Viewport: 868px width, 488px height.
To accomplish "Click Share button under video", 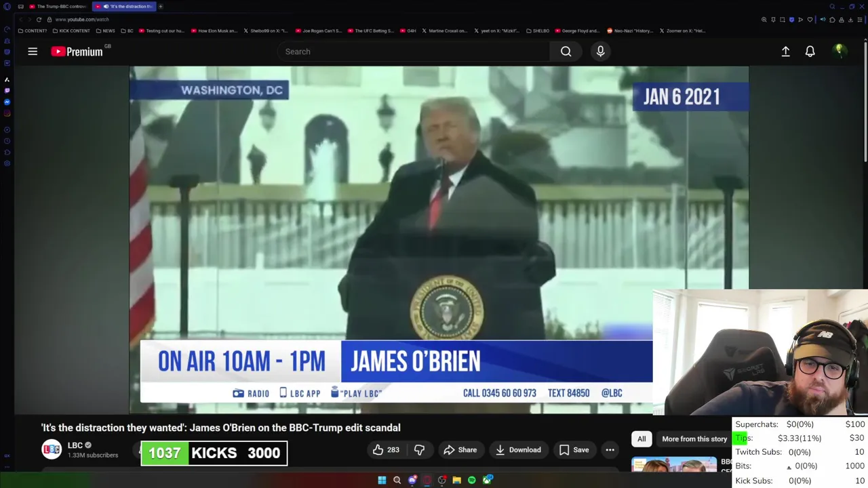I will 460,450.
